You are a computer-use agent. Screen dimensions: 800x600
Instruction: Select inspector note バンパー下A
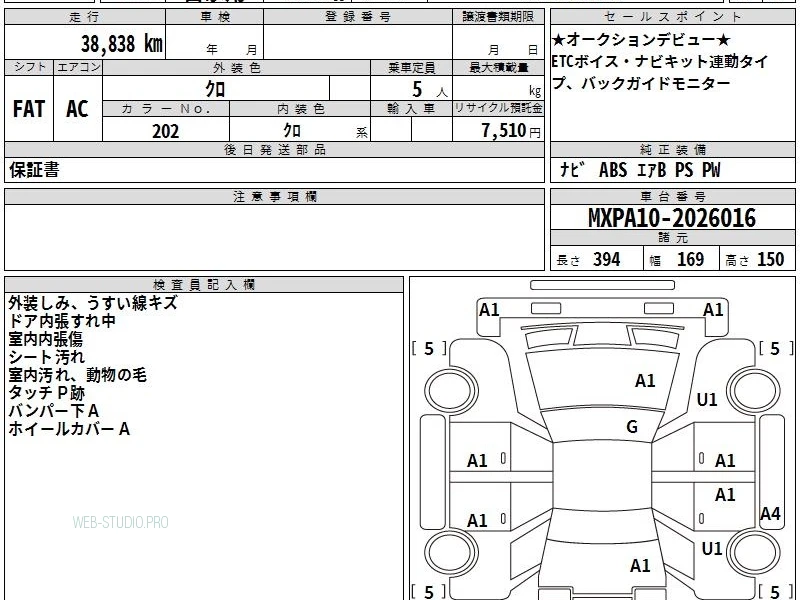[x=54, y=411]
